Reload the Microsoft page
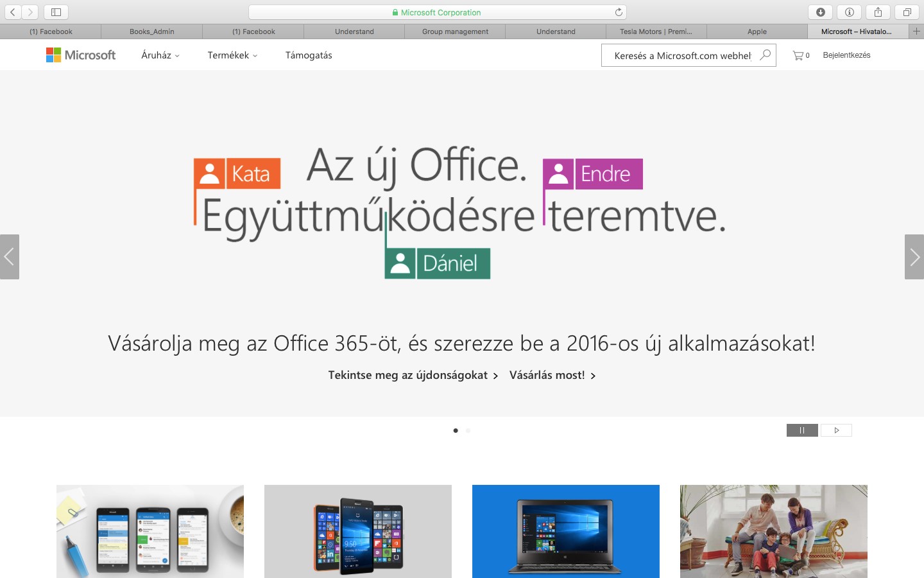 pyautogui.click(x=619, y=12)
